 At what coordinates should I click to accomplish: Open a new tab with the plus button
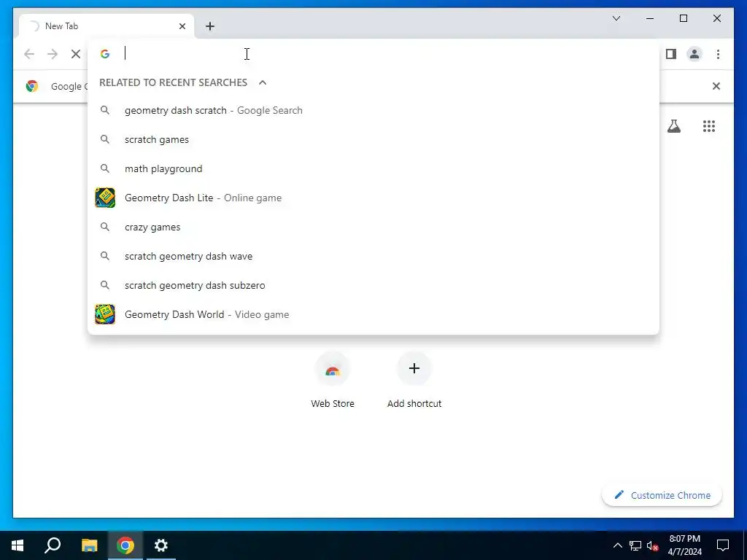(x=210, y=26)
